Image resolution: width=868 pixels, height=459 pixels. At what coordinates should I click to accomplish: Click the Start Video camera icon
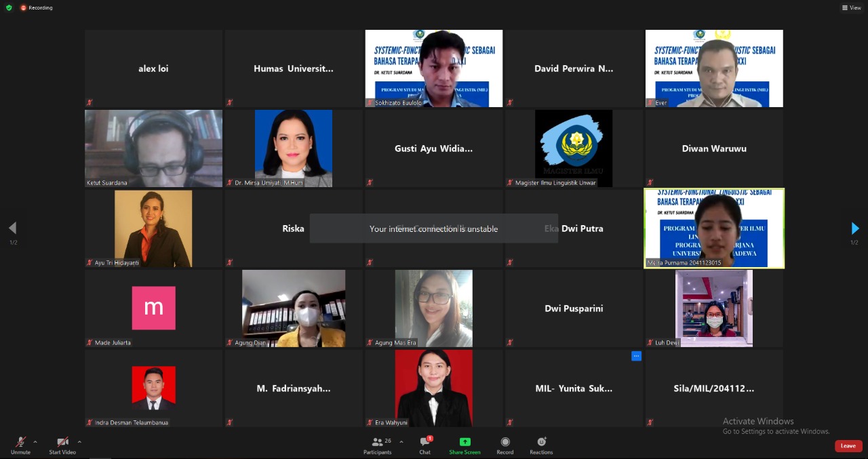click(x=62, y=442)
